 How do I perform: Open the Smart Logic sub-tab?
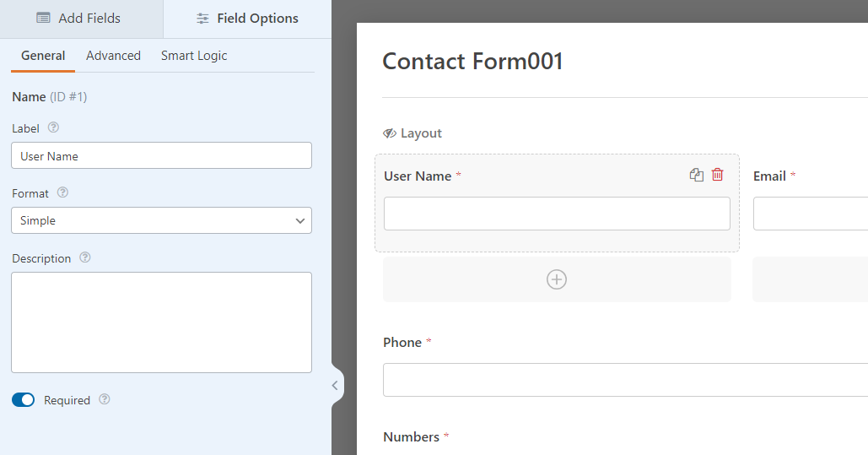[x=194, y=56]
